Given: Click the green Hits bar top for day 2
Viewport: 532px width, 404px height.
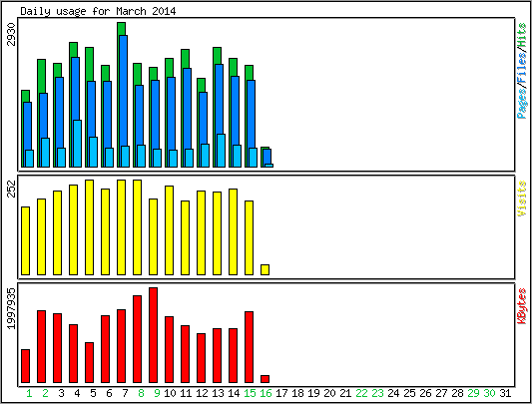Looking at the screenshot, I should click(x=41, y=76).
